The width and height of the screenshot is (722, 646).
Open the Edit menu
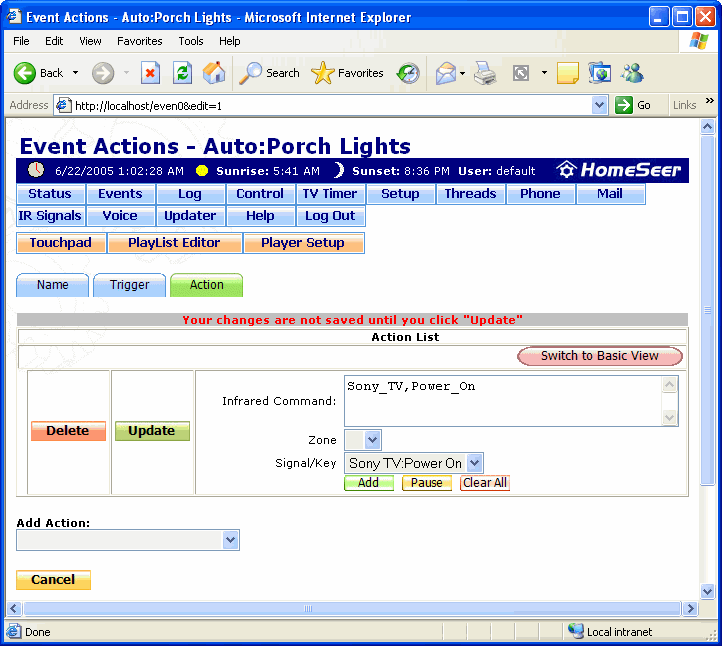coord(54,41)
